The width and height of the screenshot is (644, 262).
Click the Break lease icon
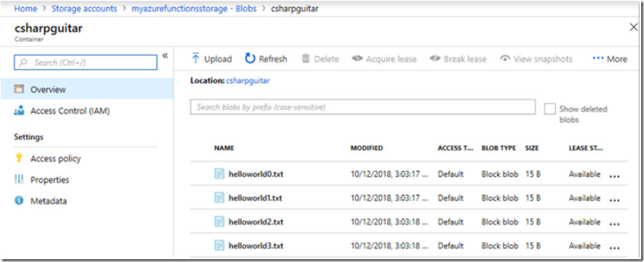point(435,59)
